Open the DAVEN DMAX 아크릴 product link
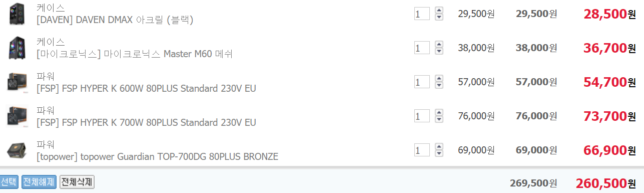Viewport: 644px width, 193px height. tap(115, 20)
